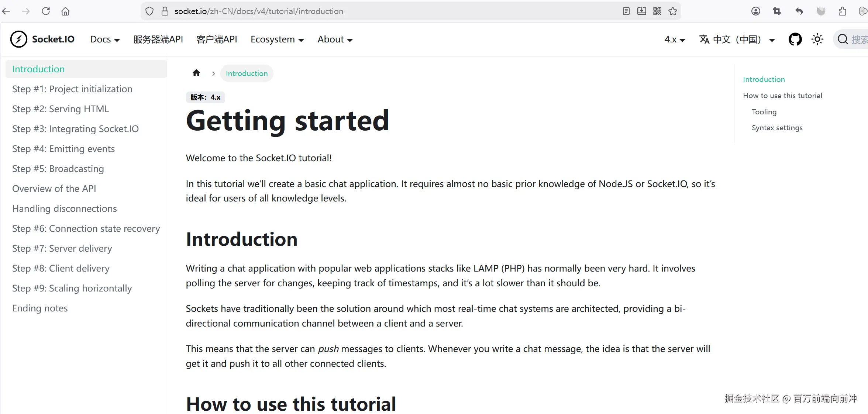Screen dimensions: 868x414
Task: Click the breadcrumb home icon
Action: tap(196, 73)
